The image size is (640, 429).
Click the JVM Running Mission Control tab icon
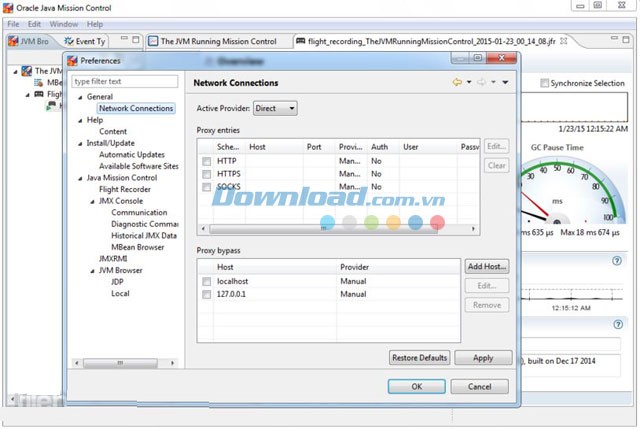(153, 42)
